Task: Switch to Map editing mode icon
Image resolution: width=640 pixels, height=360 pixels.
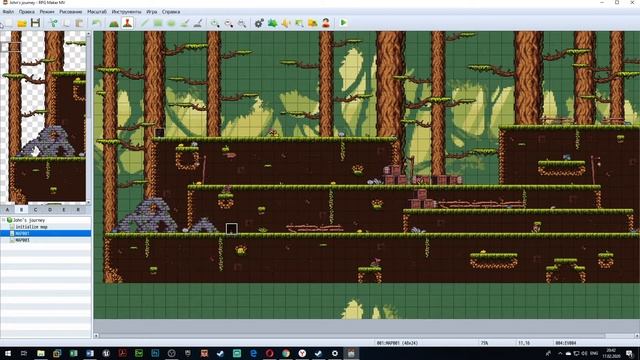Action: coord(114,23)
